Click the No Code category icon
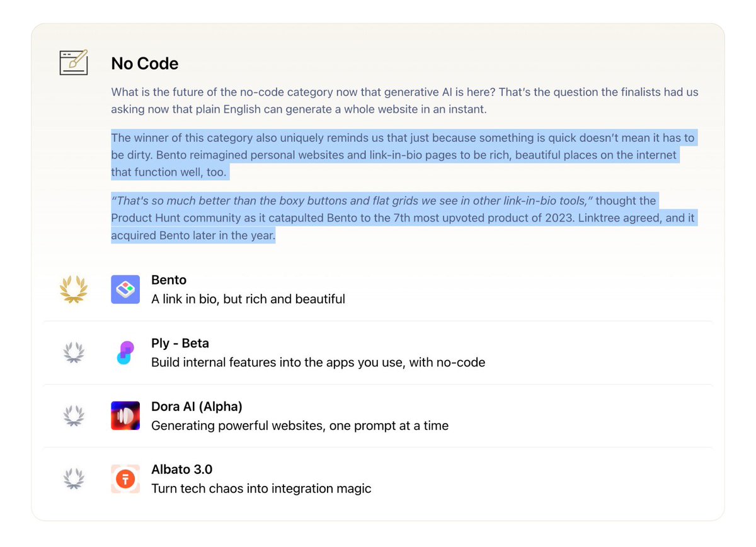 tap(74, 62)
